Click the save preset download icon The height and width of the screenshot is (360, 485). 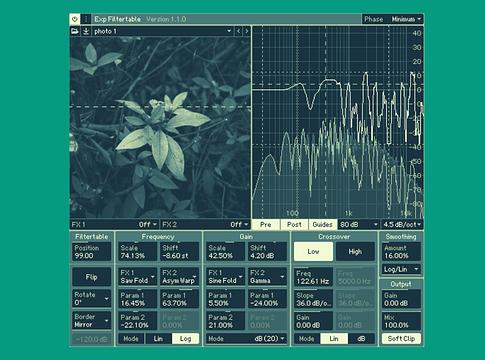tap(86, 31)
